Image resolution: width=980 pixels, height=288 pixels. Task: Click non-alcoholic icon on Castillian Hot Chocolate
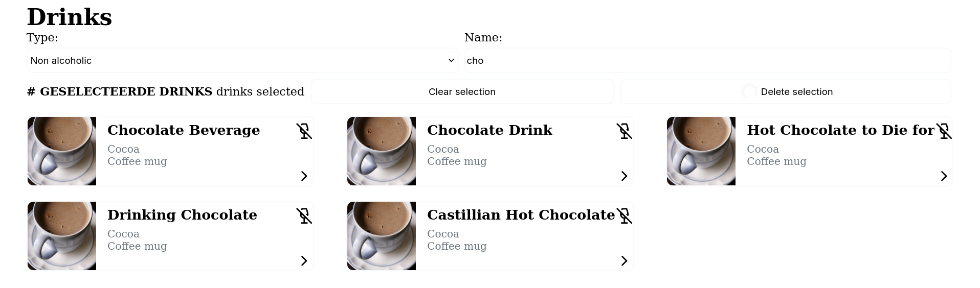[x=624, y=216]
